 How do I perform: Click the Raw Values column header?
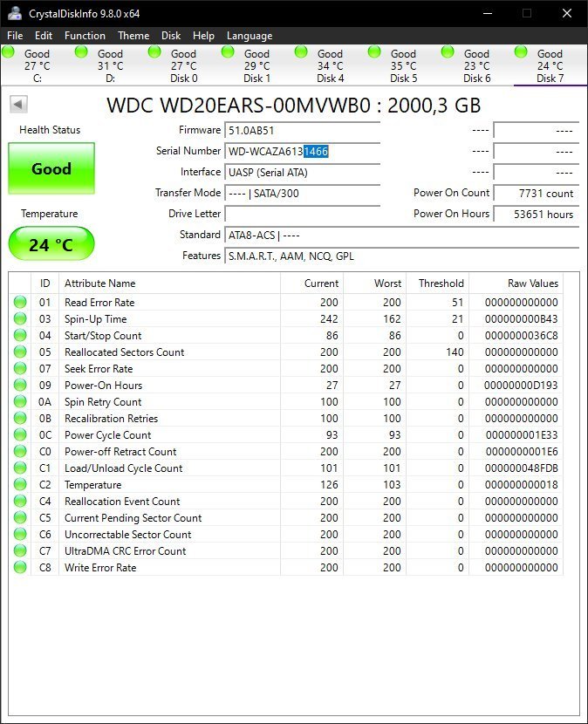(x=532, y=283)
